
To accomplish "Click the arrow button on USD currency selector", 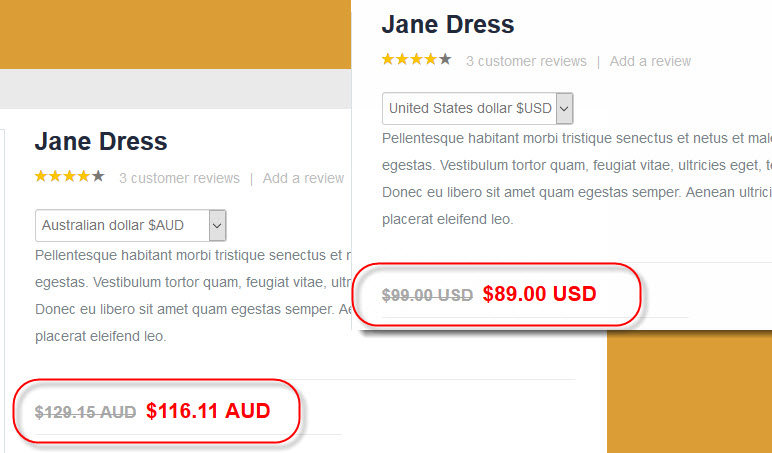I will (x=564, y=107).
